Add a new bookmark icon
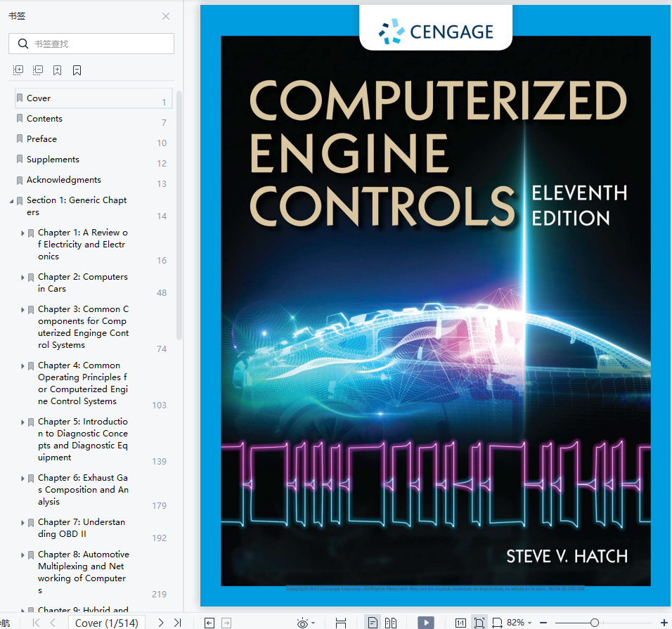Screen dimensions: 672x629 [57, 70]
